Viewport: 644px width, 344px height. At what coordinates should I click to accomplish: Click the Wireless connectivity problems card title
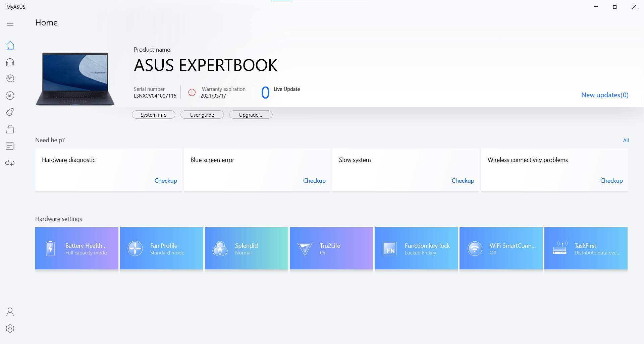pos(528,160)
